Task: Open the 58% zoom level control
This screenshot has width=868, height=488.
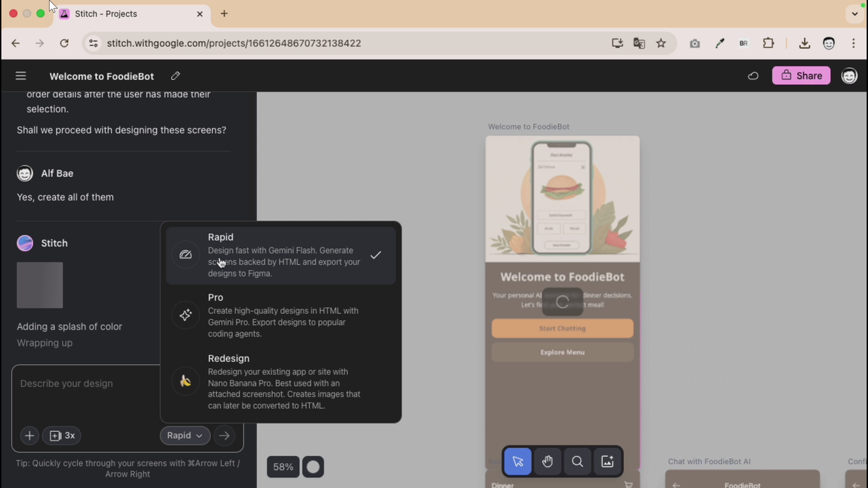Action: 283,467
